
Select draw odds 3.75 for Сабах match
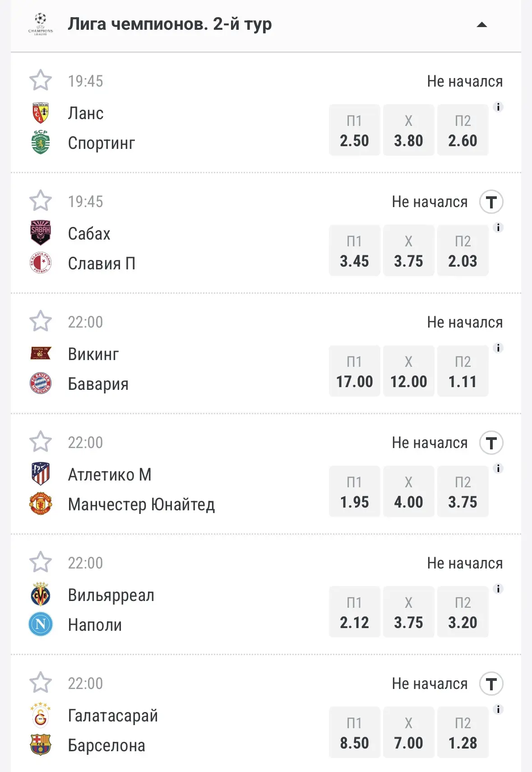(409, 250)
